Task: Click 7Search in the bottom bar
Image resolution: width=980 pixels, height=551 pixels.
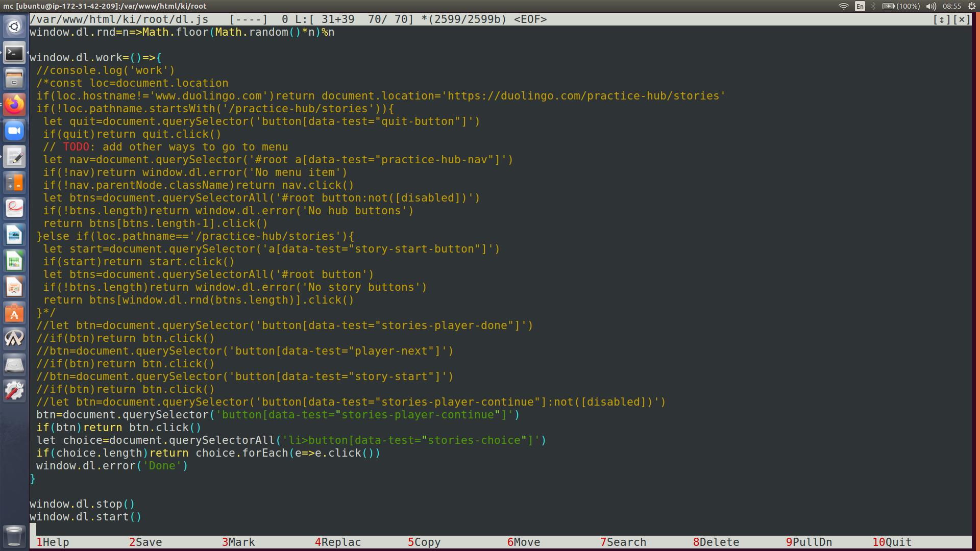Action: pyautogui.click(x=623, y=542)
